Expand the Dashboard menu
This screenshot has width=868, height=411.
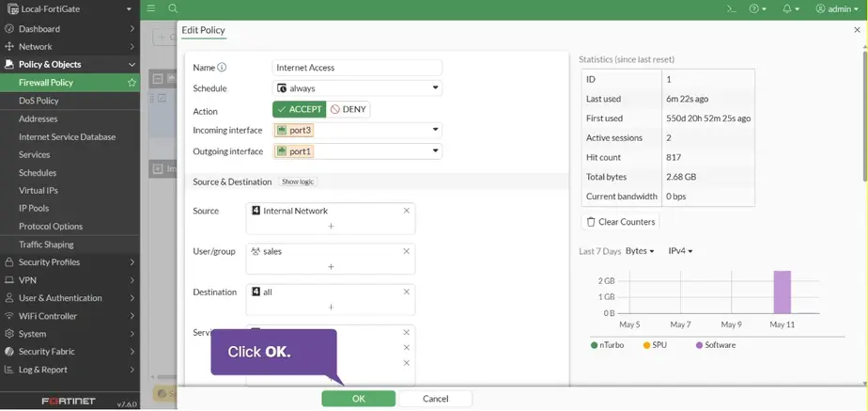(x=70, y=29)
